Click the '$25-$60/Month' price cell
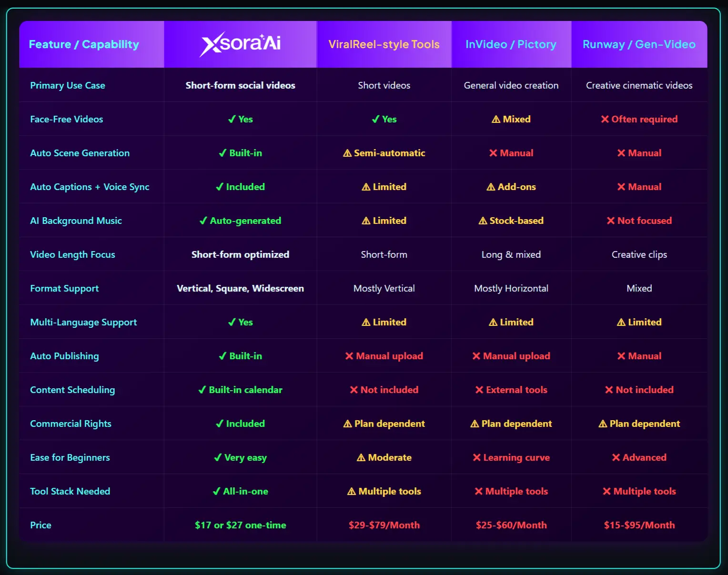728x575 pixels. tap(511, 525)
